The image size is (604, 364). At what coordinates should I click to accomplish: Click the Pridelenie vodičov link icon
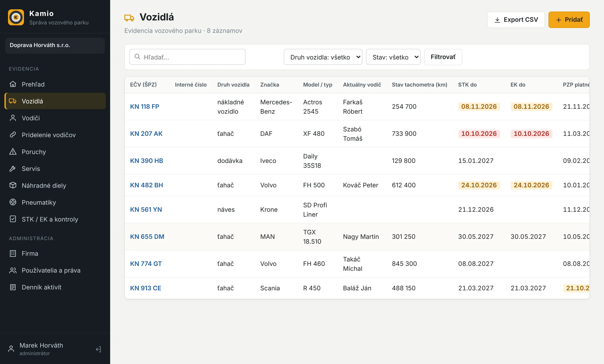[x=13, y=135]
